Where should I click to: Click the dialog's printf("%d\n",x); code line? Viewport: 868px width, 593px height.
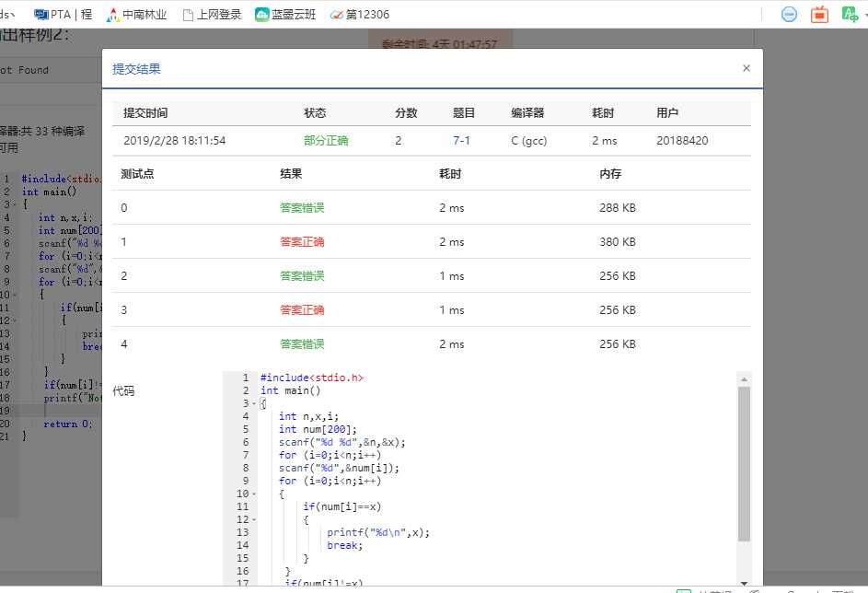[378, 532]
